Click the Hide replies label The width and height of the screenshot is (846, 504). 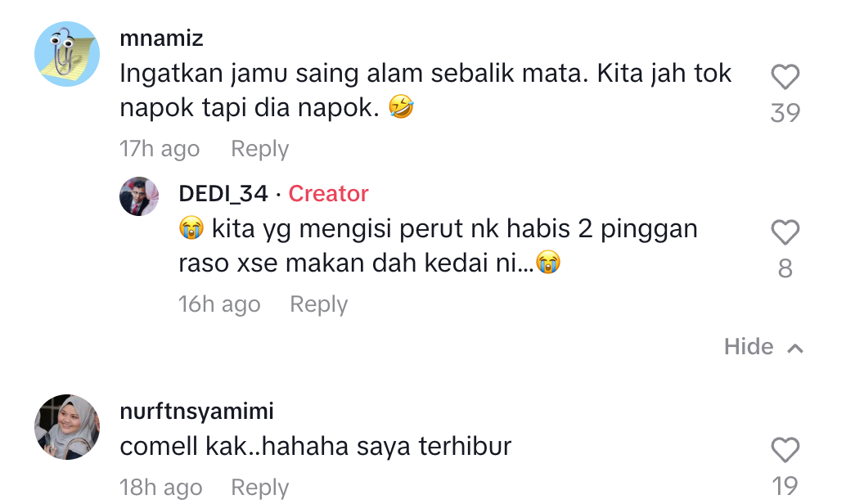click(x=749, y=347)
